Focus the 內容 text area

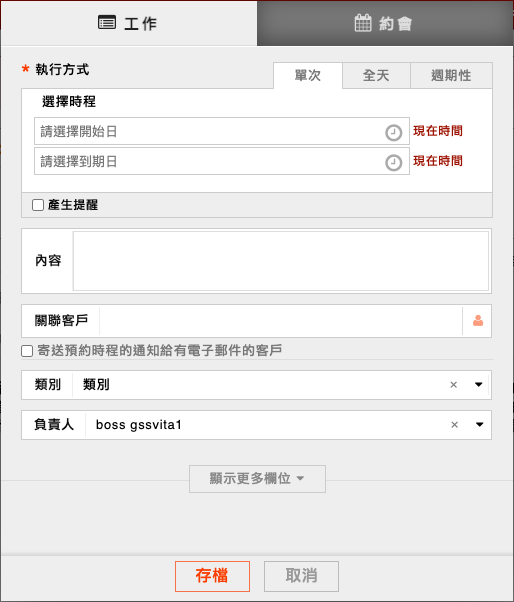coord(281,261)
